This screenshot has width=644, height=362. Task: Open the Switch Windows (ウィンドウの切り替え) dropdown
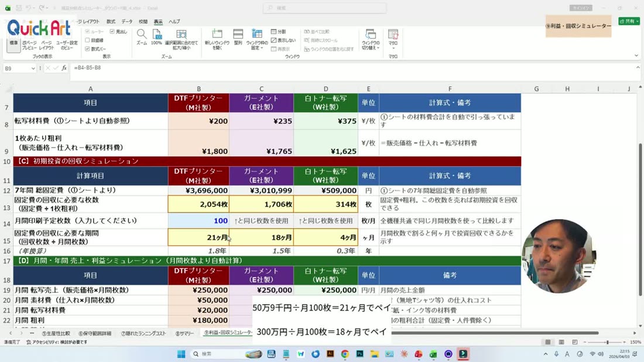point(371,39)
